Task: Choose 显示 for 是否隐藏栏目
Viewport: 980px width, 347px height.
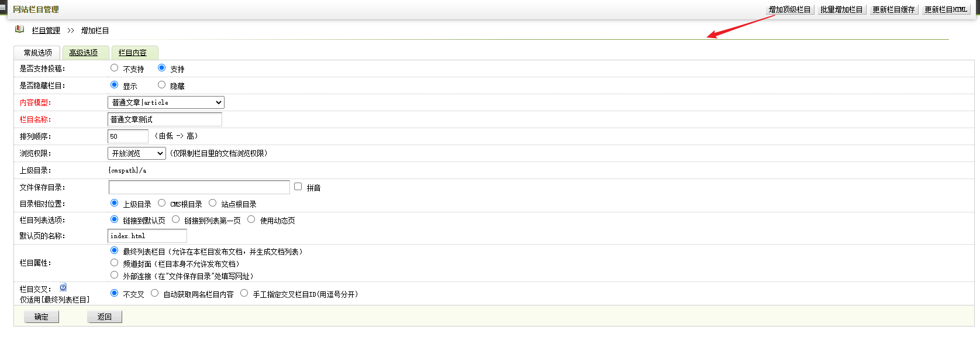Action: (x=115, y=85)
